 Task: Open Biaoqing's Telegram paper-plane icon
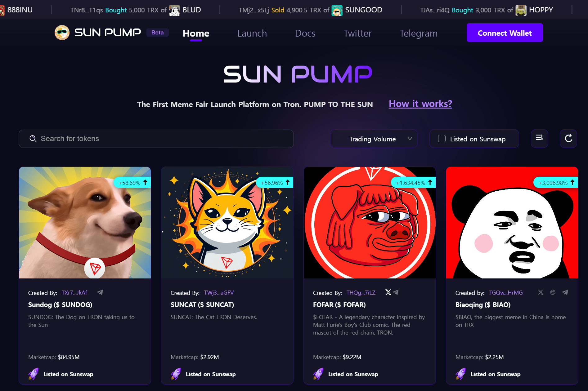(565, 292)
